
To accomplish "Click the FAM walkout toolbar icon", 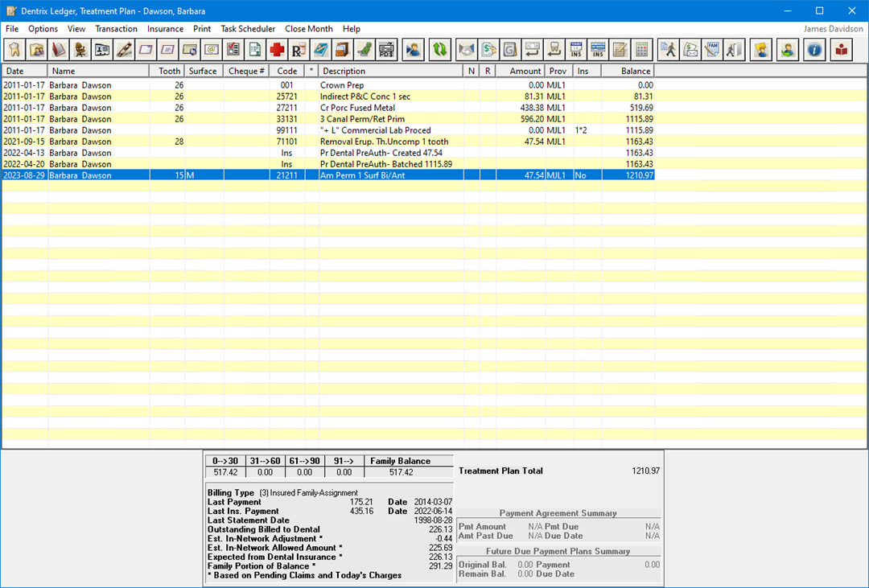I will tap(711, 50).
